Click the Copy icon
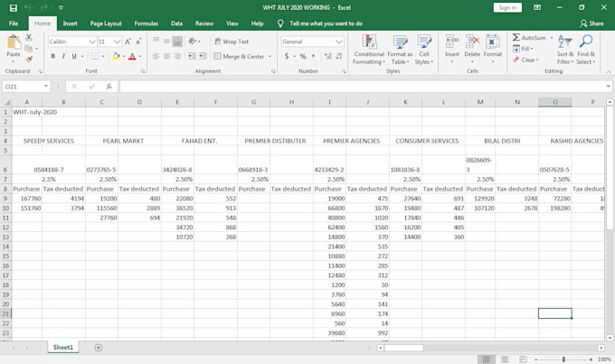This screenshot has height=364, width=615. click(x=29, y=49)
